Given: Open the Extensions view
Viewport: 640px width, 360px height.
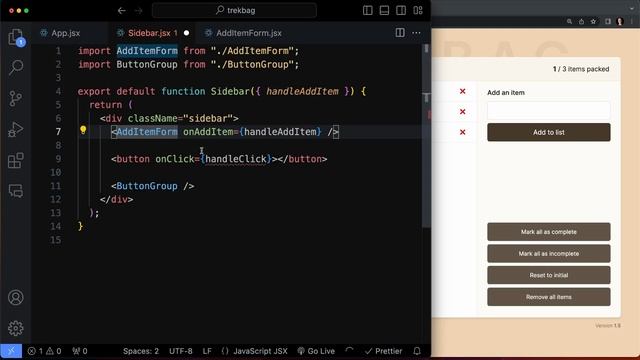Looking at the screenshot, I should 16,160.
